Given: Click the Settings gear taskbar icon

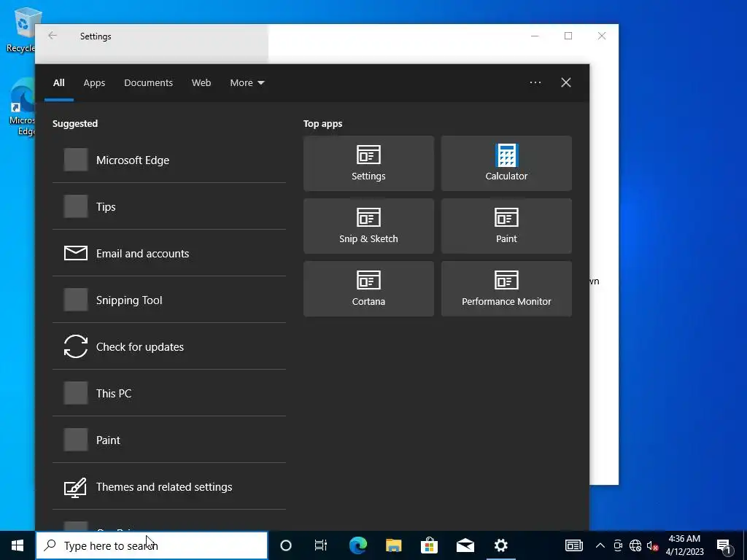Looking at the screenshot, I should click(500, 545).
